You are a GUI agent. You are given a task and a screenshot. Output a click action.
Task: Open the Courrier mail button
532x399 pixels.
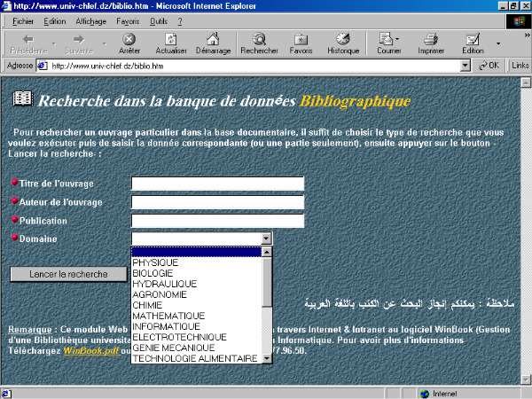click(389, 44)
